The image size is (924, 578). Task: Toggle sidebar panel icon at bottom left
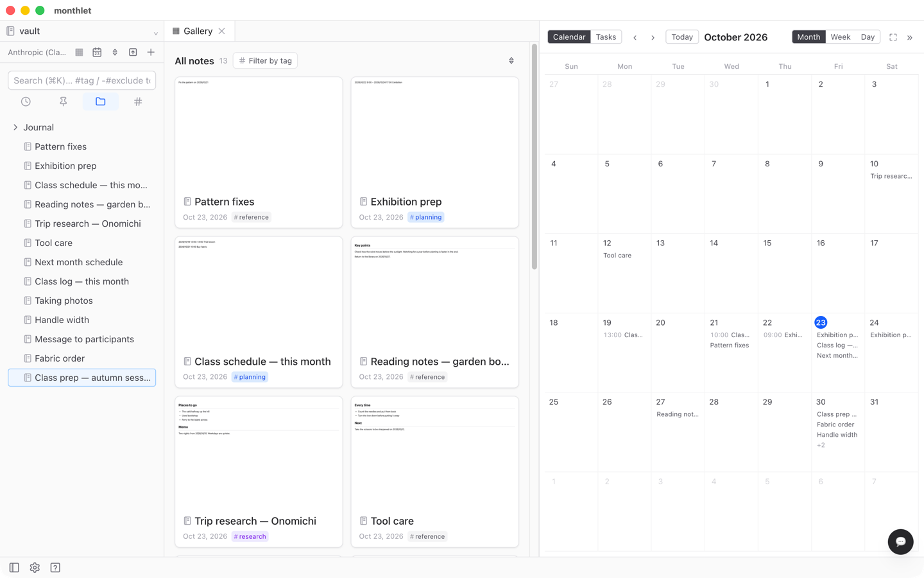(x=14, y=568)
